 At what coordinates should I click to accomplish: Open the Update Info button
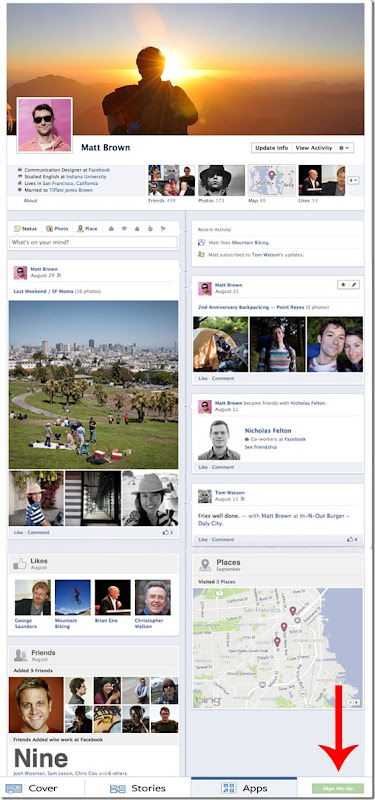[x=271, y=148]
